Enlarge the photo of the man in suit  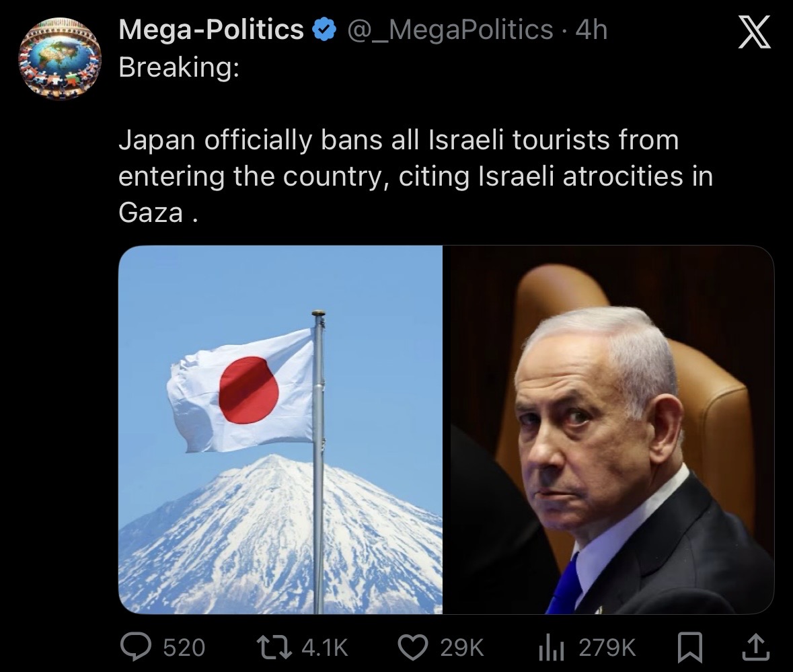click(x=609, y=430)
